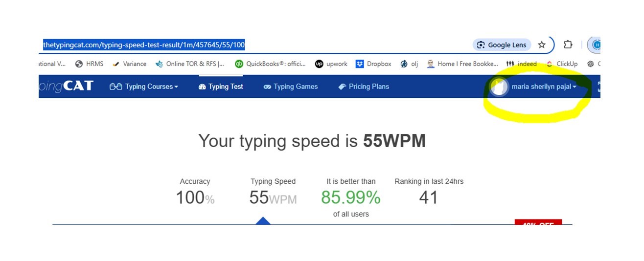
Task: Open the browser extensions puzzle icon
Action: [x=568, y=44]
